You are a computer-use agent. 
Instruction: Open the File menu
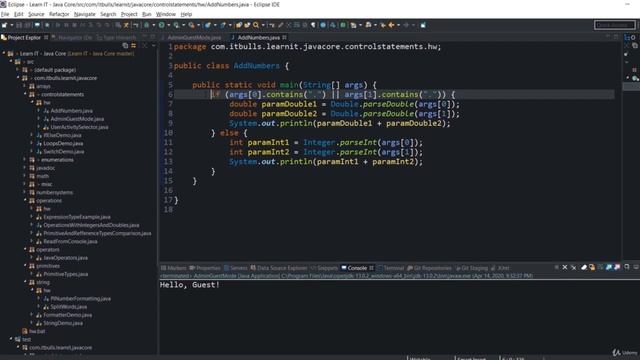click(5, 14)
